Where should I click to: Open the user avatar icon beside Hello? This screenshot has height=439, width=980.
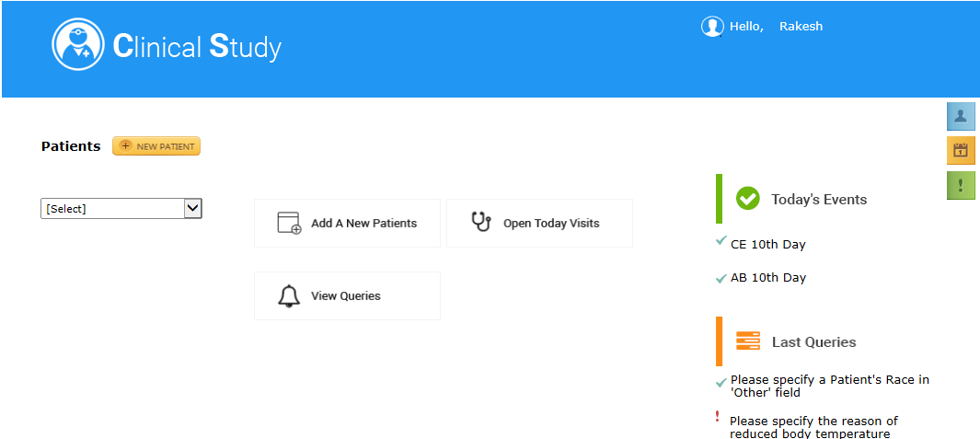[x=712, y=27]
